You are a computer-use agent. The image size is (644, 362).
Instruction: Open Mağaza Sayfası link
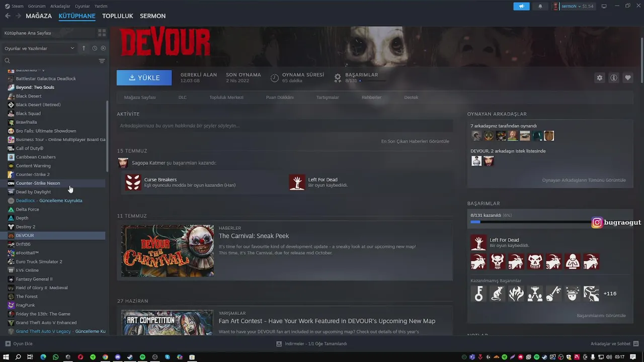[140, 97]
